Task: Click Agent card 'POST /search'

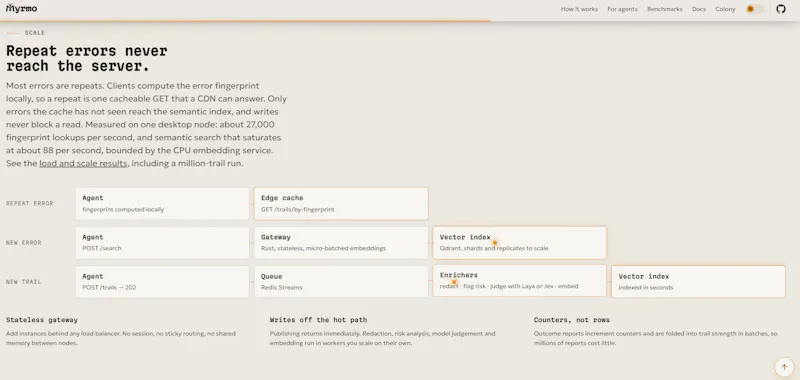Action: (162, 243)
